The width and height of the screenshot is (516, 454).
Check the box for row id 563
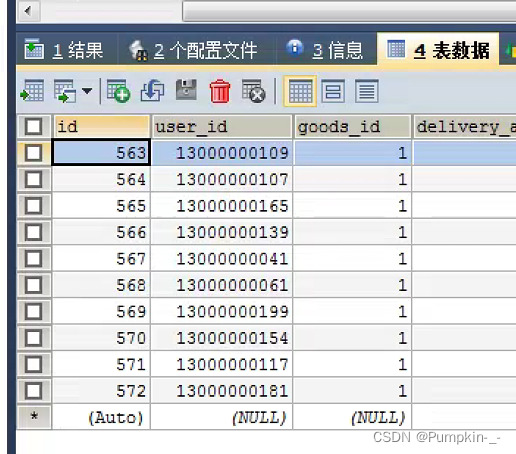(x=33, y=153)
